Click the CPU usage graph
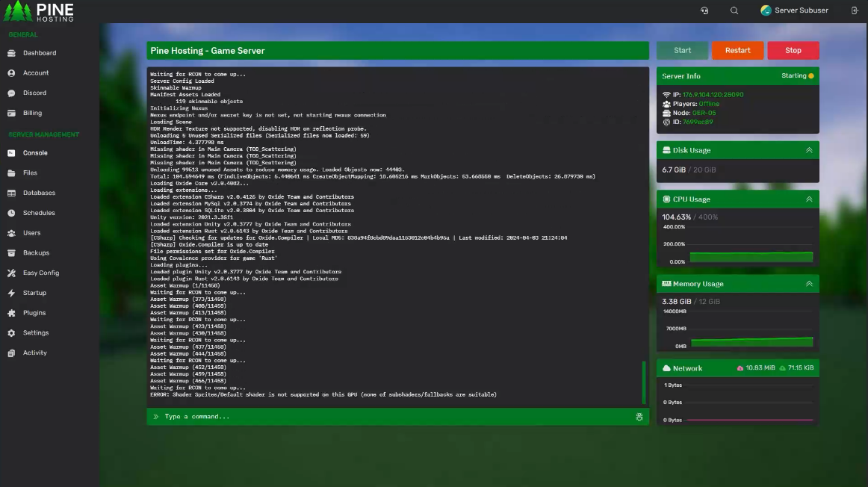The image size is (868, 487). pyautogui.click(x=751, y=256)
